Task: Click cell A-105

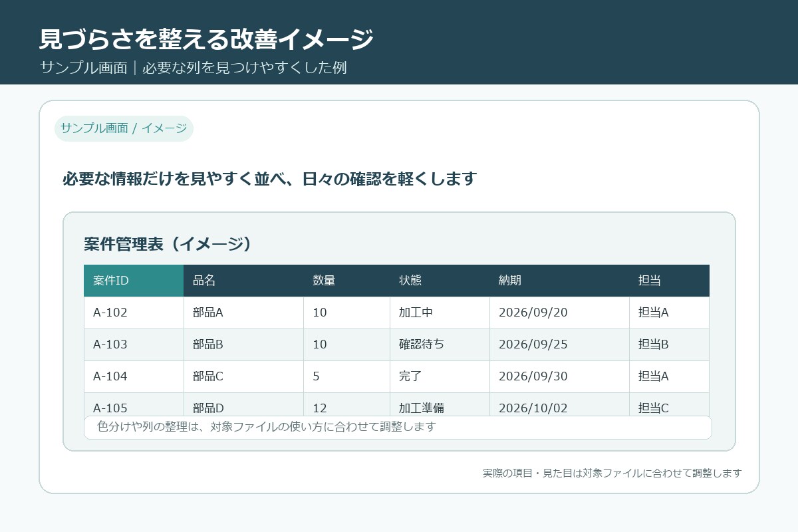Action: [x=134, y=404]
